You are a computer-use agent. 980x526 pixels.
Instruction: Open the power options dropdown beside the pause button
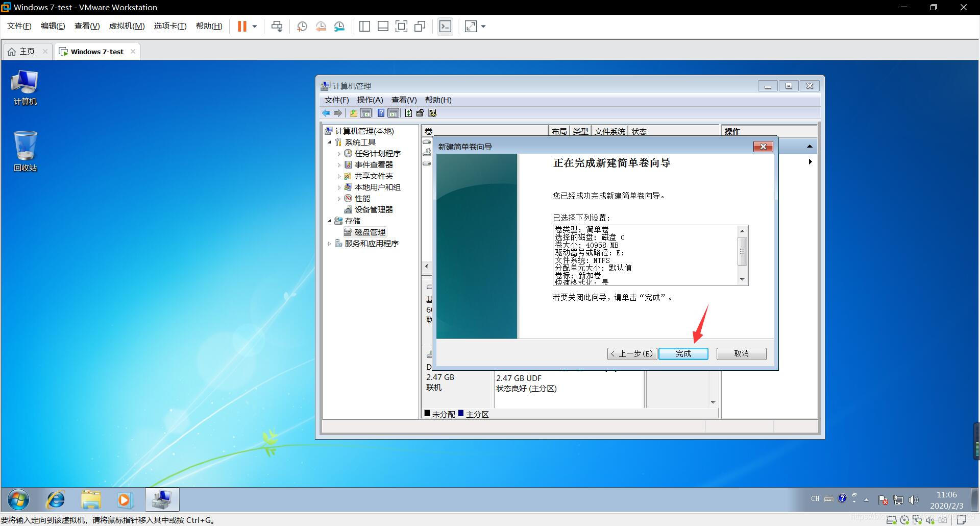[x=254, y=26]
